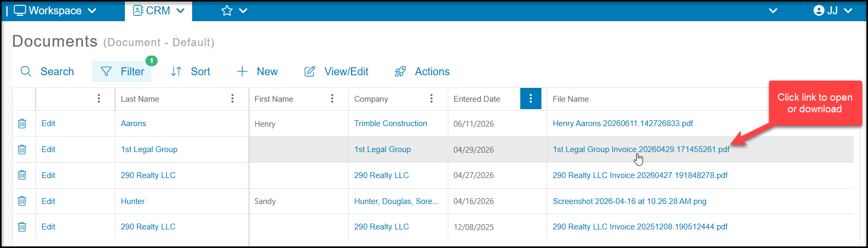
Task: Open column menu for Last Name
Action: click(232, 99)
